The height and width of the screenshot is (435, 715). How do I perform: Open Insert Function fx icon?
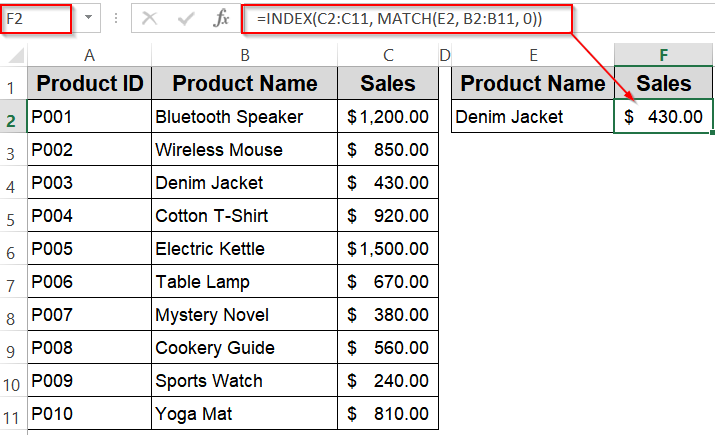click(222, 18)
